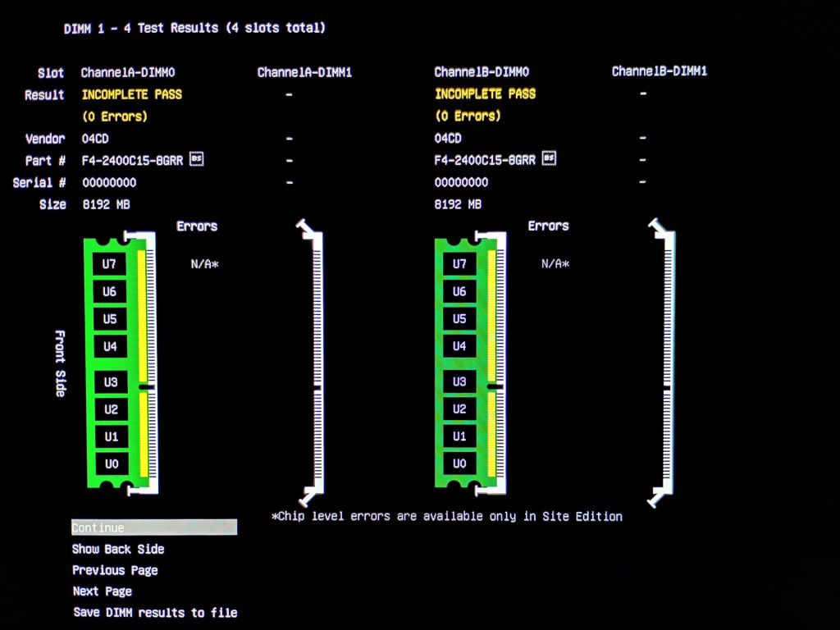The image size is (840, 630).
Task: Click (0 Errors) under ChannelB-DIMM0
Action: 468,116
